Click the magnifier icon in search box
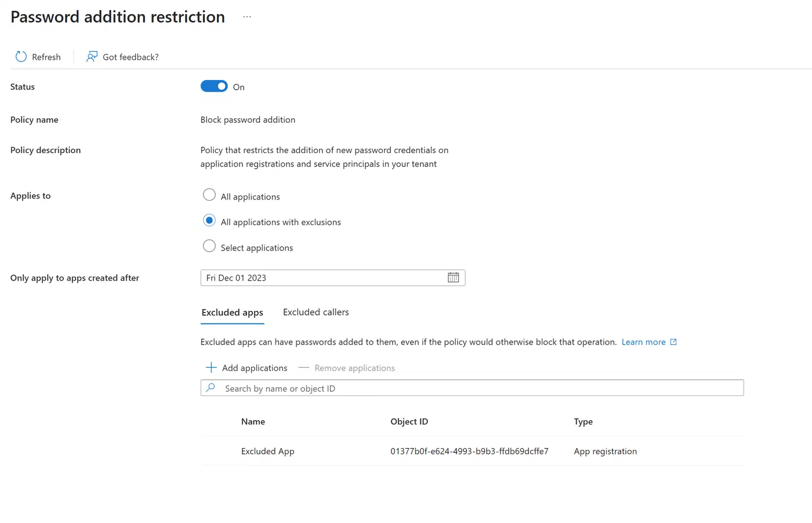The height and width of the screenshot is (523, 812). coord(211,388)
